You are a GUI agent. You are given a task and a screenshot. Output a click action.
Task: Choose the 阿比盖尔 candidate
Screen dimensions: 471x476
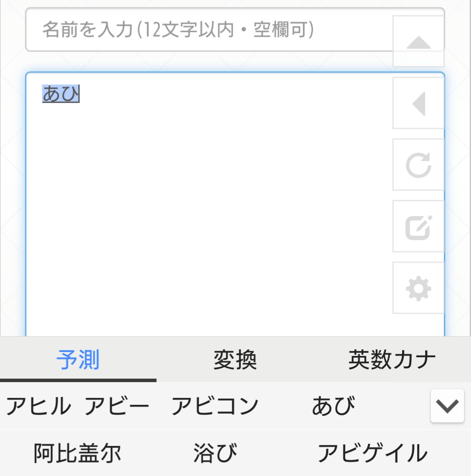pos(77,453)
